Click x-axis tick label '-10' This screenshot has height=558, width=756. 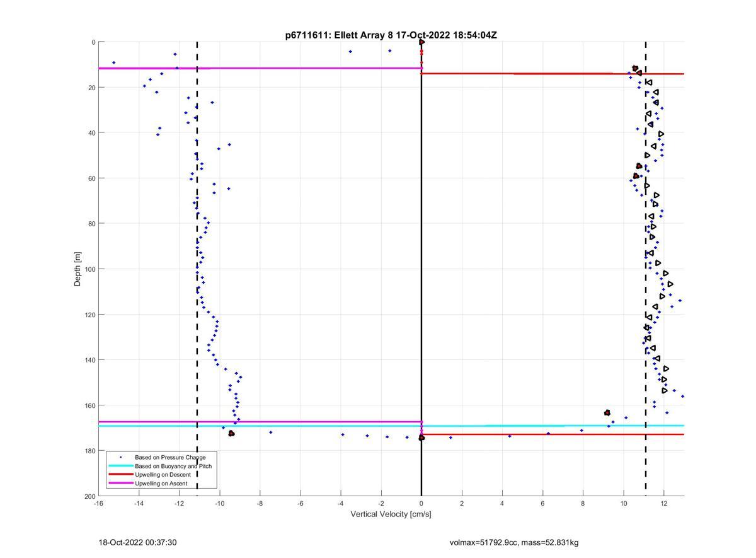pos(219,503)
